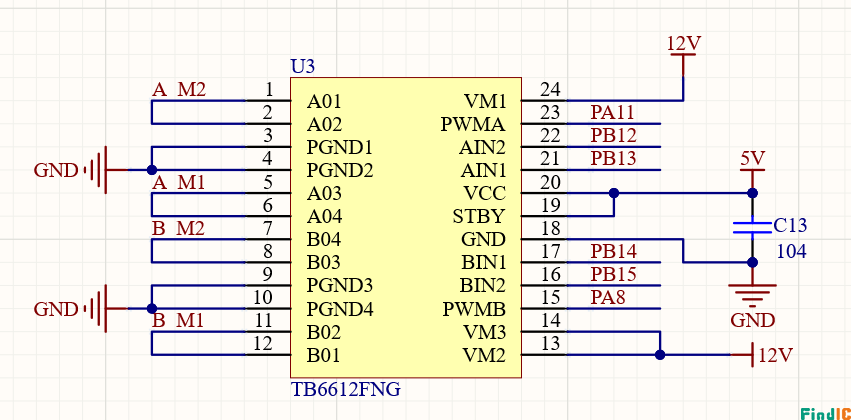Click the B03 pin name
851x420 pixels.
coord(324,263)
